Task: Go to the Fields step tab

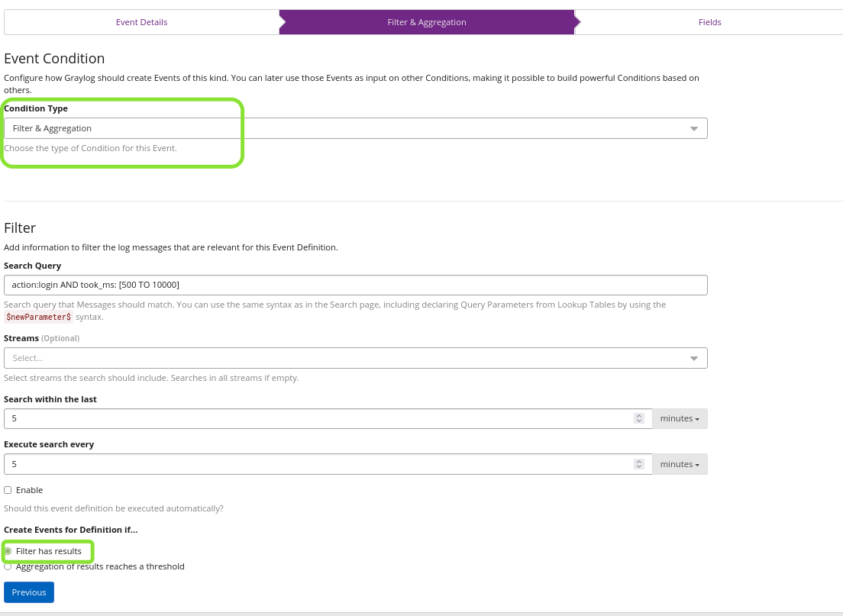Action: pos(709,22)
